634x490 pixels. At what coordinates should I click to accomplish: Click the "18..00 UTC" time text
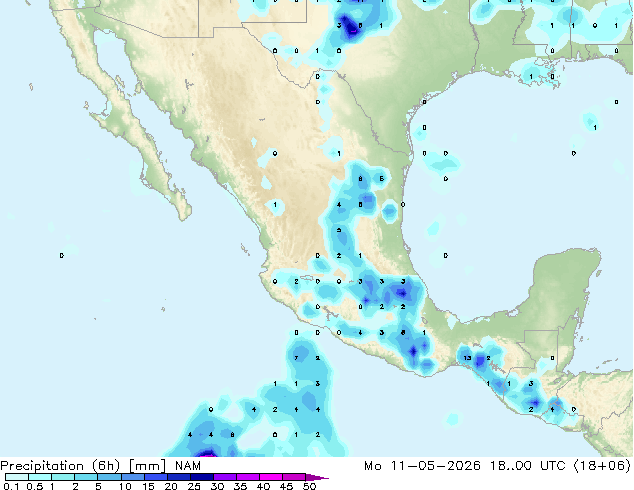[x=529, y=466]
